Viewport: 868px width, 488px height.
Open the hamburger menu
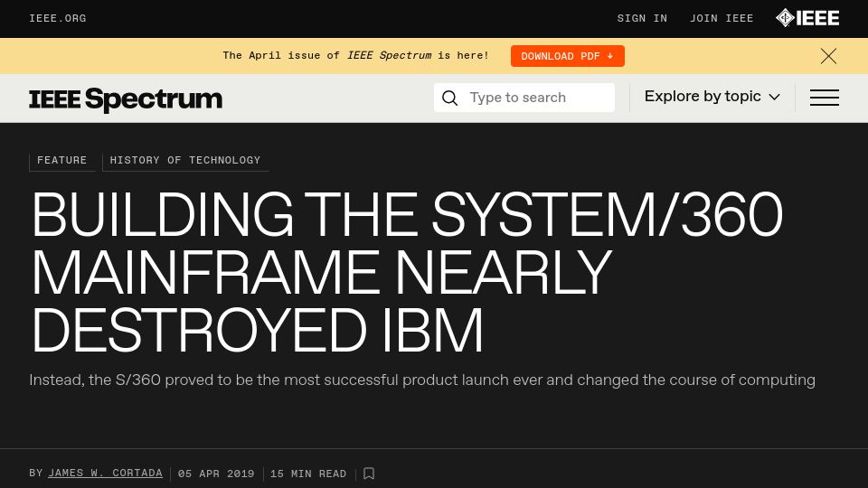coord(825,98)
